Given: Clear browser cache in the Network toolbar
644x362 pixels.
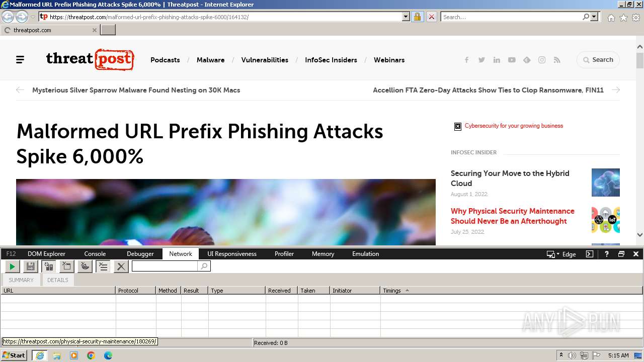Looking at the screenshot, I should pyautogui.click(x=66, y=266).
